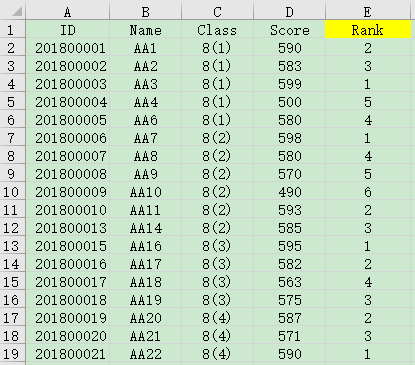Viewport: 415px width, 365px height.
Task: Select cell containing 201800005
Action: coord(68,120)
